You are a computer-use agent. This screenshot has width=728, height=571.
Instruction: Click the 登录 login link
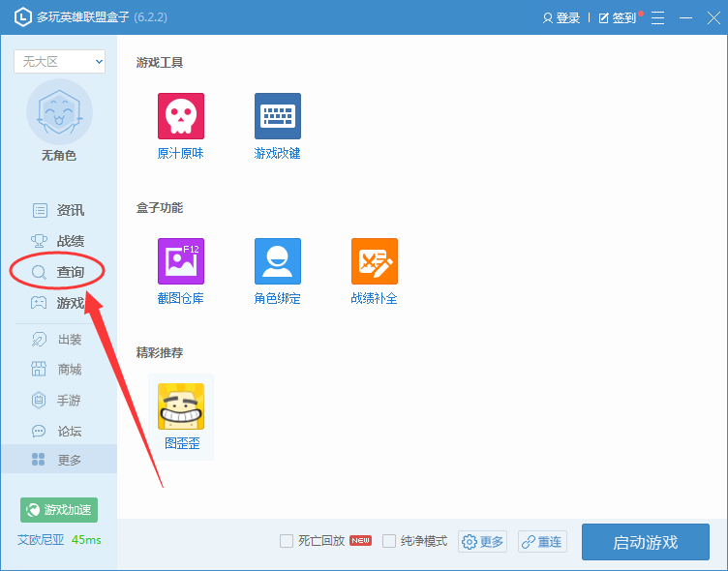click(561, 17)
